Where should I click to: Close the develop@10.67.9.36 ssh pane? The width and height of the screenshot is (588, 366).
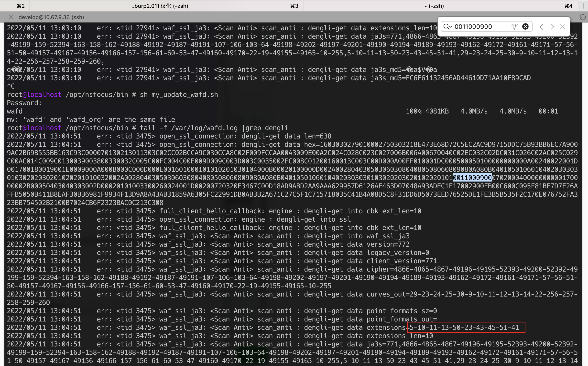(11, 17)
